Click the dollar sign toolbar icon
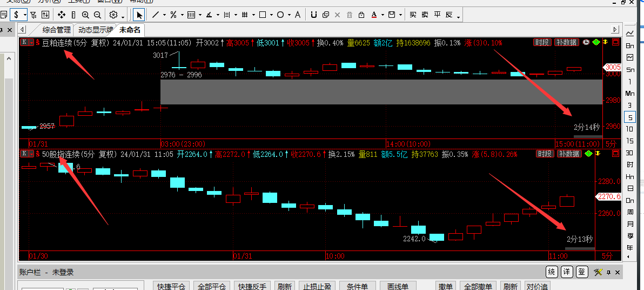Image resolution: width=644 pixels, height=290 pixels. click(x=16, y=15)
